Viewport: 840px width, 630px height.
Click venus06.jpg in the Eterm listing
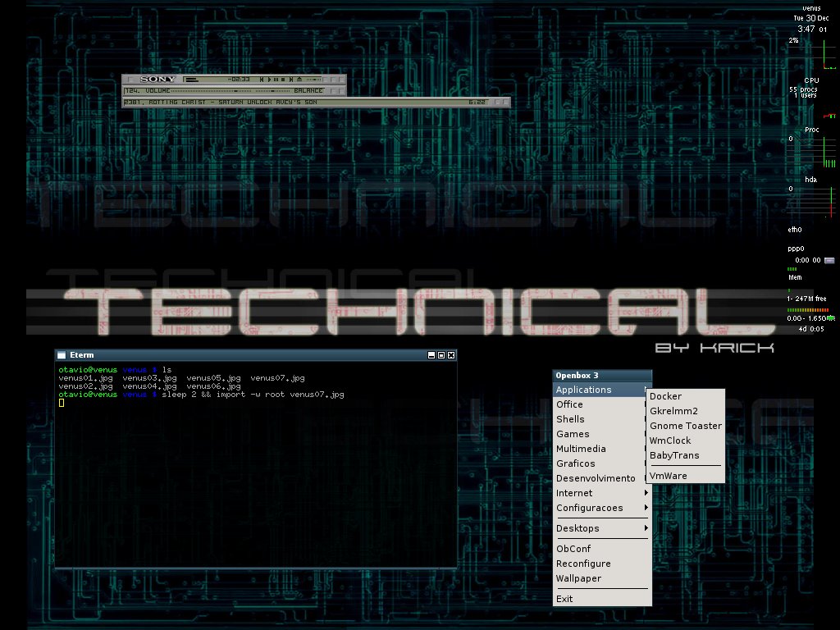coord(213,386)
